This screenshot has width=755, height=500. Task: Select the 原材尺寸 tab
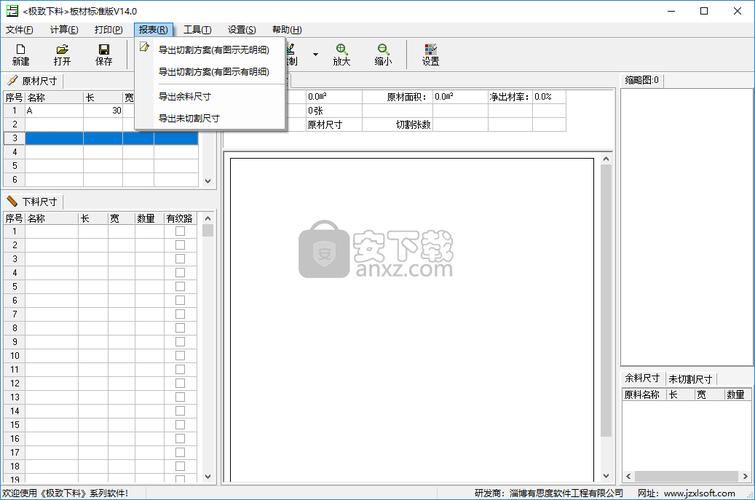[33, 80]
